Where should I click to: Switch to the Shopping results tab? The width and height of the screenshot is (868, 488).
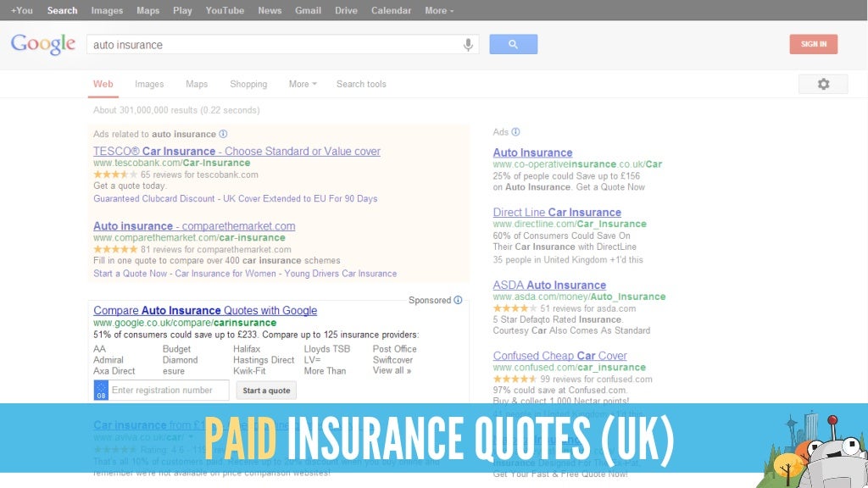pyautogui.click(x=248, y=84)
